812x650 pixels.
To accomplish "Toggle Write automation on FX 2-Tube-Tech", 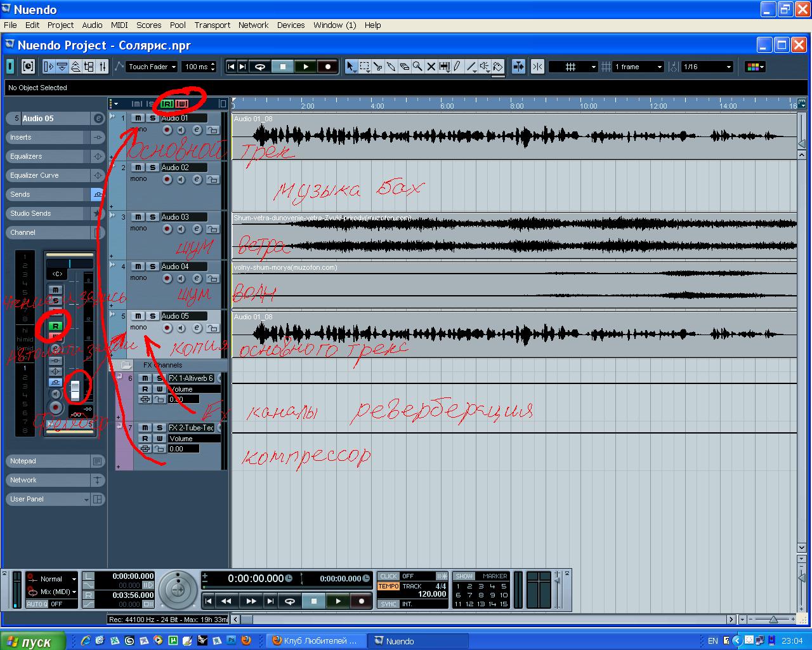I will point(160,439).
